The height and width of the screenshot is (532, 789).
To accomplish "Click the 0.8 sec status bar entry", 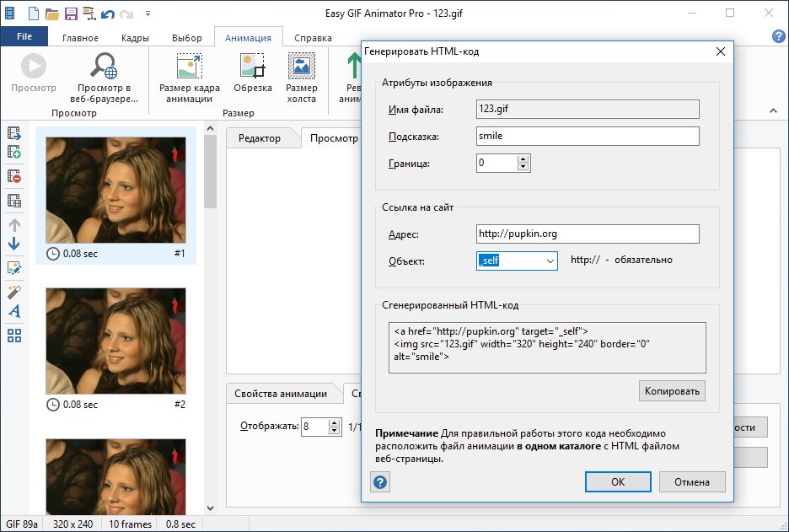I will click(x=180, y=524).
